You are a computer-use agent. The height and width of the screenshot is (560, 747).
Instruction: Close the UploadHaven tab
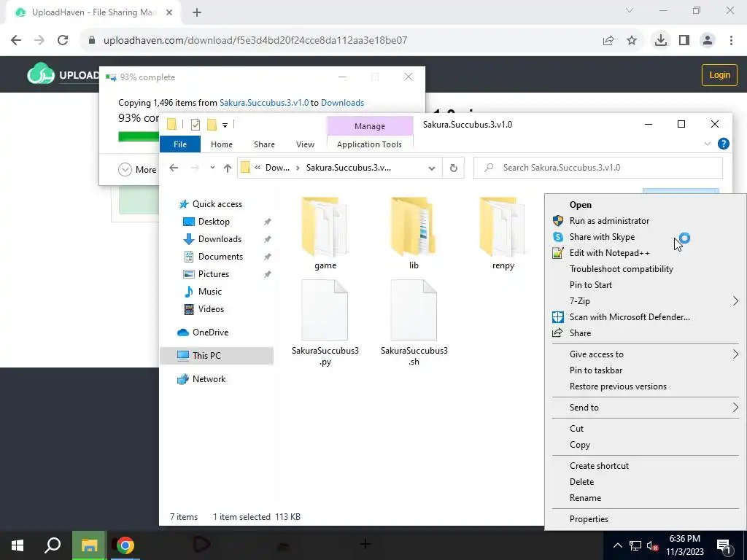169,12
